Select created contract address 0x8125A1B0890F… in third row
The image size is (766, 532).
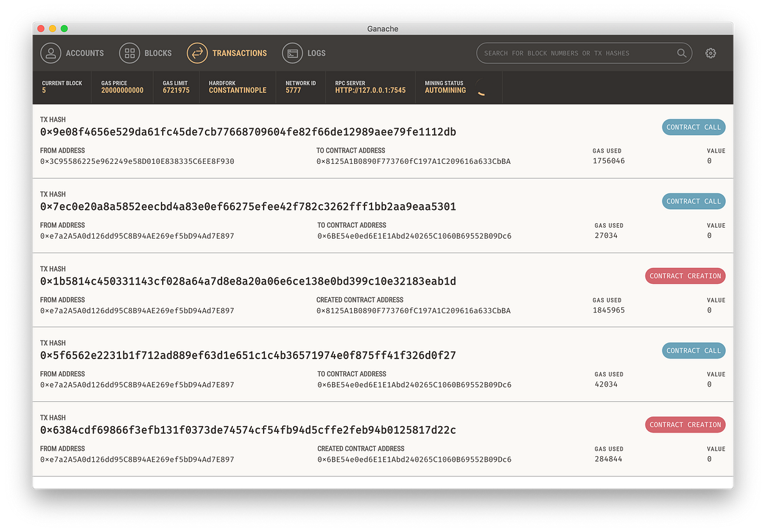point(414,311)
